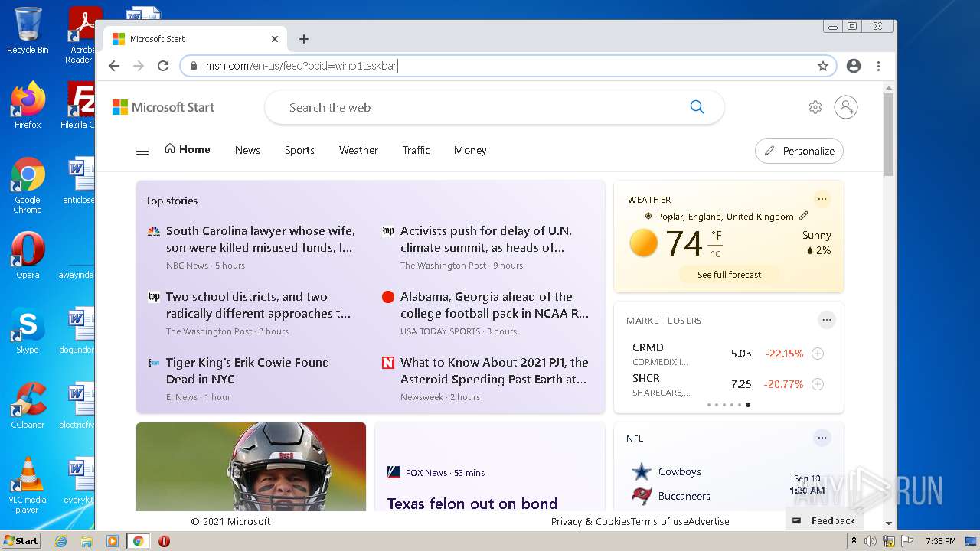Open the Advertise footer link
Image resolution: width=980 pixels, height=551 pixels.
coord(709,521)
